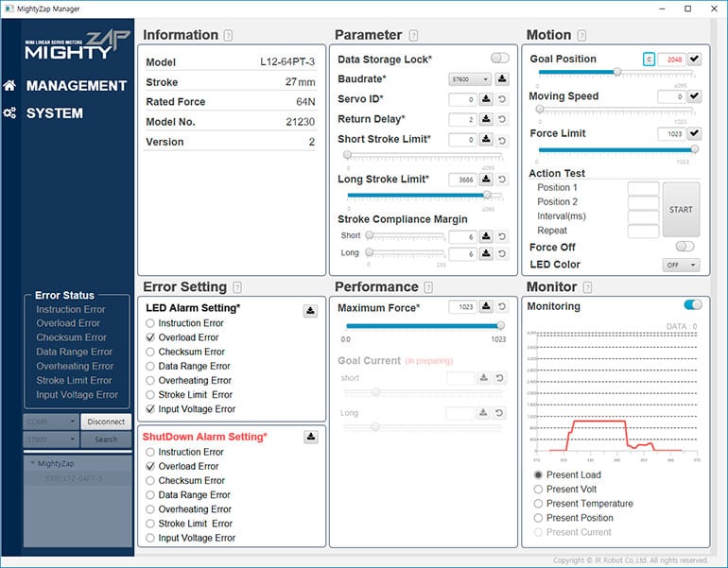Image resolution: width=728 pixels, height=568 pixels.
Task: Switch to the SYSTEM section
Action: tap(54, 113)
